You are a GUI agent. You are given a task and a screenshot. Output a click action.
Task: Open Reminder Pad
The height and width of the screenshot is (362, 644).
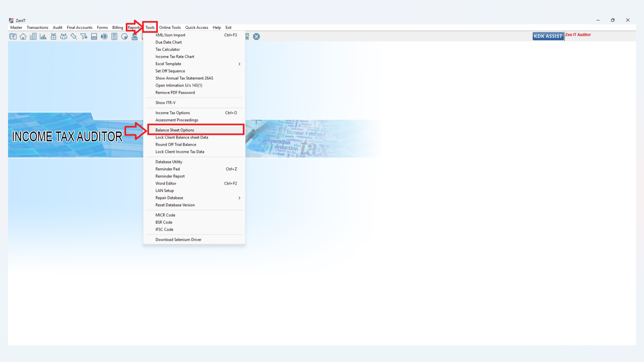tap(194, 169)
